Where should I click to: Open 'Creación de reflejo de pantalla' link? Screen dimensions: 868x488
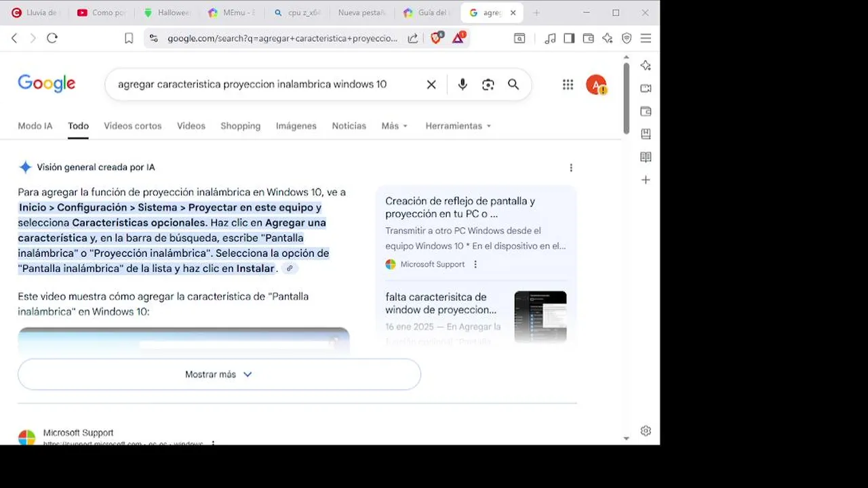click(460, 207)
